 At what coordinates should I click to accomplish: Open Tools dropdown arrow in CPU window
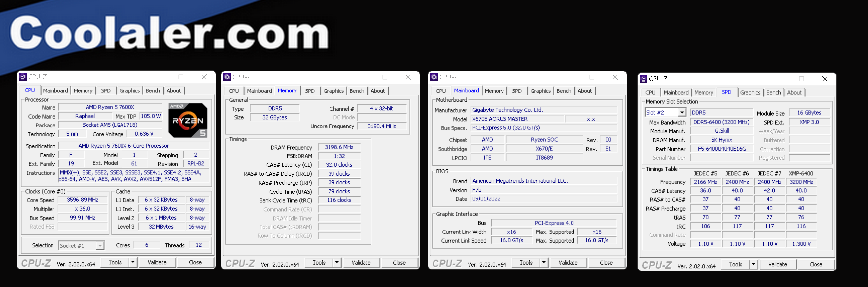point(133,262)
